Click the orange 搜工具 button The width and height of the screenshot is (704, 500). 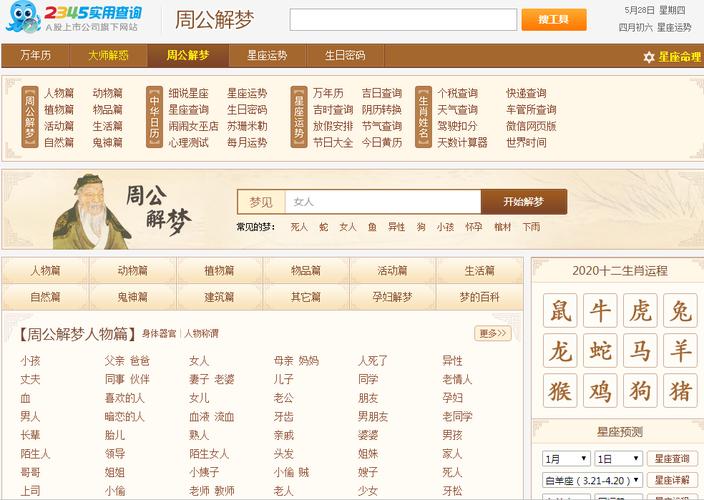554,20
